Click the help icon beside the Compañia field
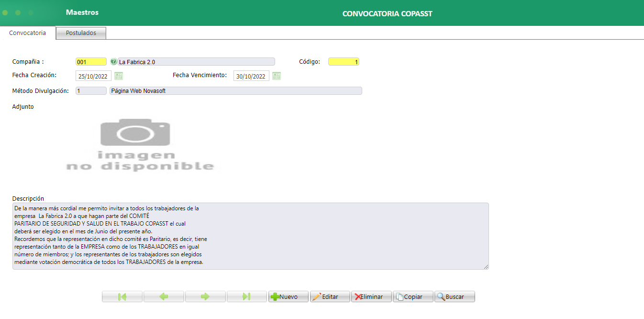 click(114, 61)
